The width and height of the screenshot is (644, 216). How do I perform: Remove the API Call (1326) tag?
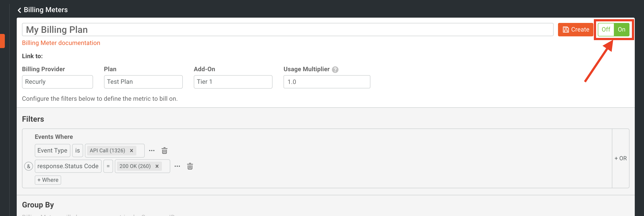131,151
